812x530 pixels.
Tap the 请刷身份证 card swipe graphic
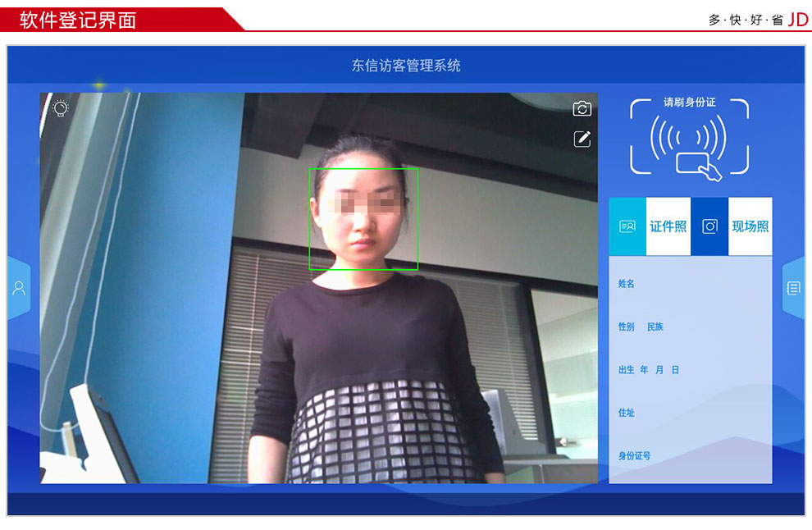(689, 139)
